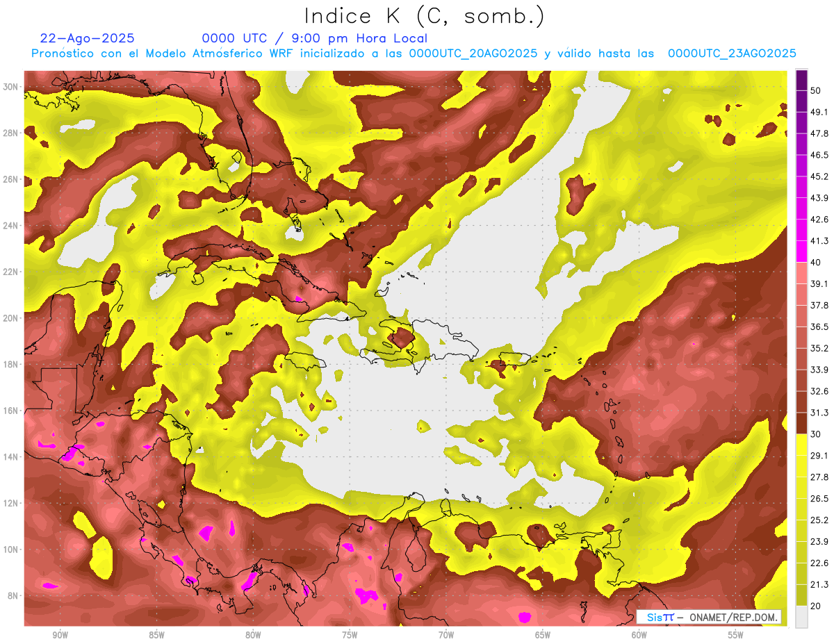Click the color scale value "23.9"
This screenshot has width=834, height=644.
click(820, 541)
